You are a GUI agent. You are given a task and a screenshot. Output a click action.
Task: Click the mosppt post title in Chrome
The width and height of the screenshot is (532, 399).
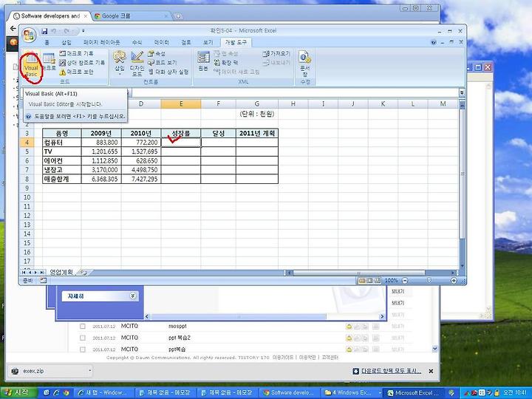pos(177,327)
